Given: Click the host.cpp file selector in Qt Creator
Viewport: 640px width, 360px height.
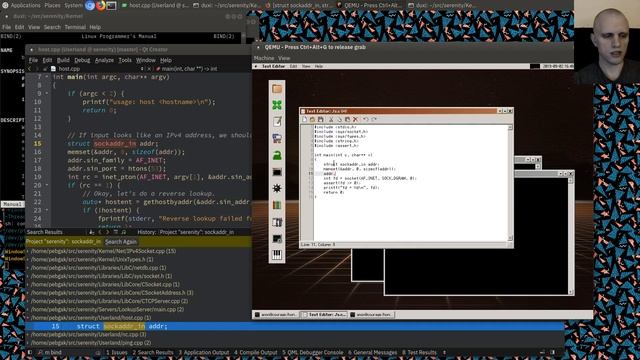Looking at the screenshot, I should [x=97, y=69].
